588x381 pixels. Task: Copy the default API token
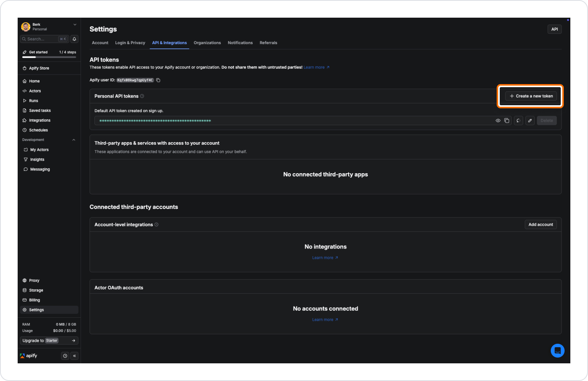[x=507, y=121]
